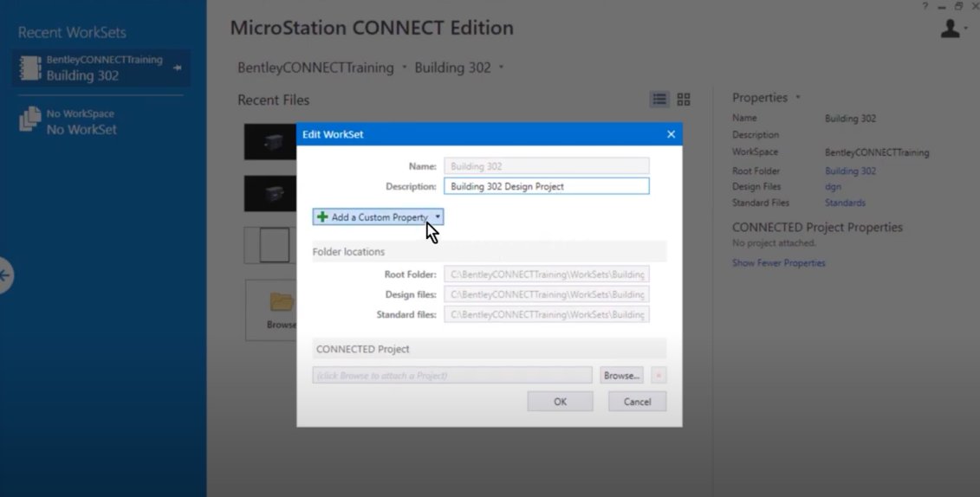Open the BentleyCONNECTTraining workspace dropdown
The width and height of the screenshot is (980, 497).
pos(405,67)
